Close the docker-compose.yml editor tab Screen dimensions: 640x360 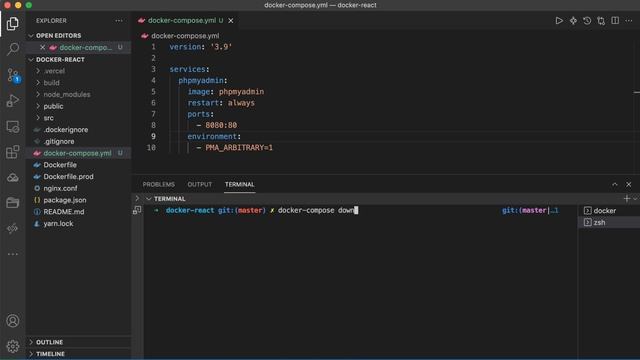231,20
